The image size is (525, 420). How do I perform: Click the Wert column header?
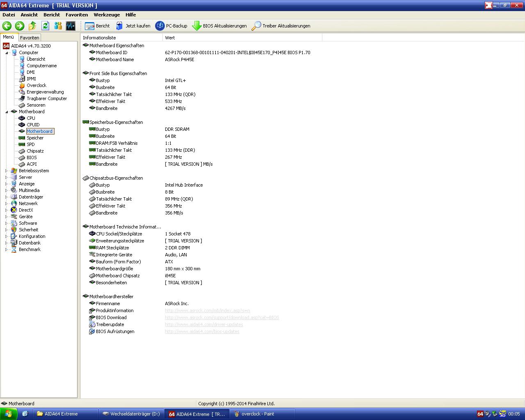[242, 37]
